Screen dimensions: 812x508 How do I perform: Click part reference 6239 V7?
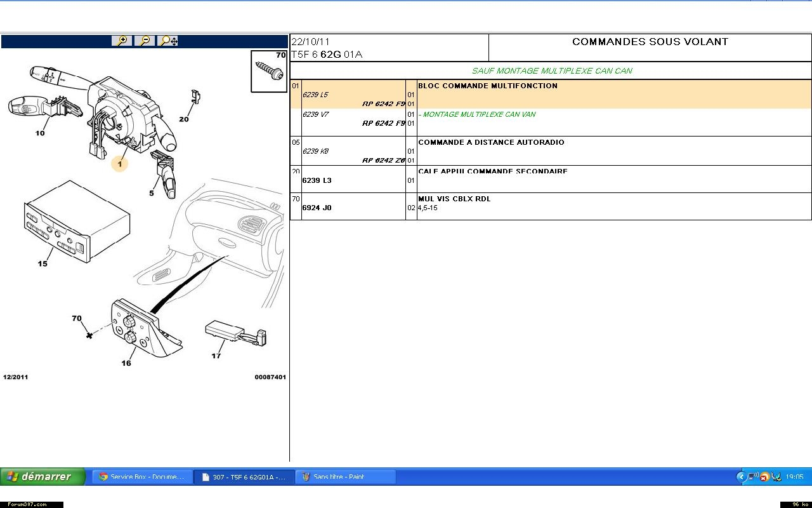(x=315, y=114)
